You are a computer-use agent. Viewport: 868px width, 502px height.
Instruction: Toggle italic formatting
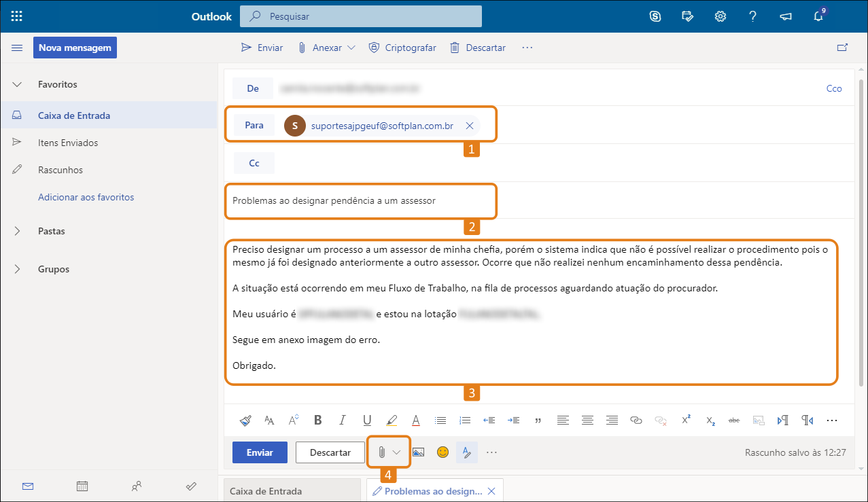click(343, 420)
